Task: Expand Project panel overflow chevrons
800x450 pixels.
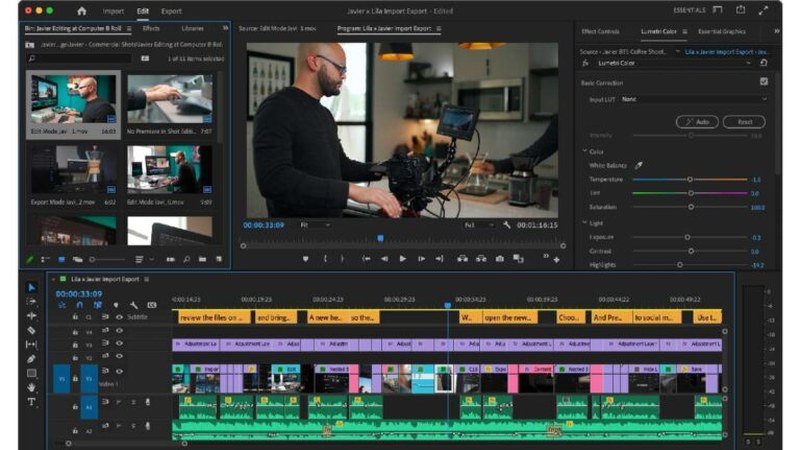Action: [225, 28]
